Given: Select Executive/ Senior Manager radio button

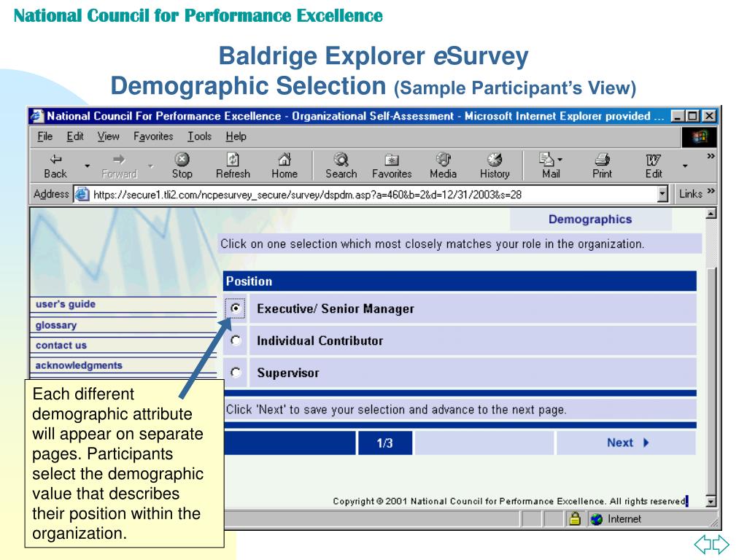Looking at the screenshot, I should (x=236, y=308).
